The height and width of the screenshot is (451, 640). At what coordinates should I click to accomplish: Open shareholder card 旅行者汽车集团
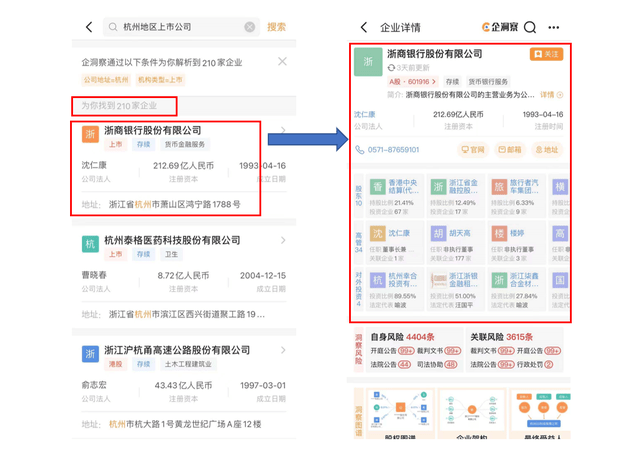tap(516, 196)
